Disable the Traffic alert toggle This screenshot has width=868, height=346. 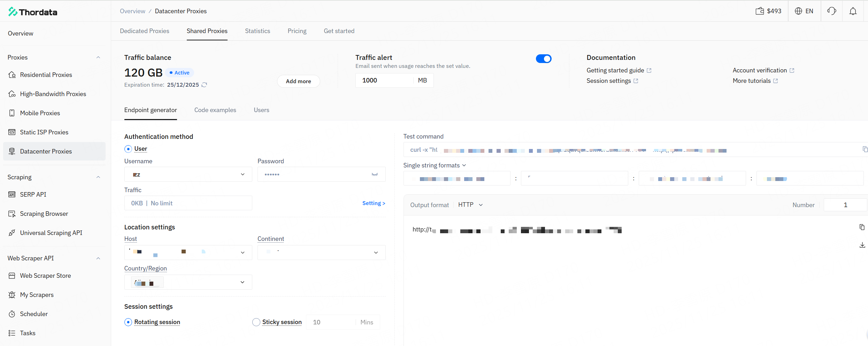point(543,59)
